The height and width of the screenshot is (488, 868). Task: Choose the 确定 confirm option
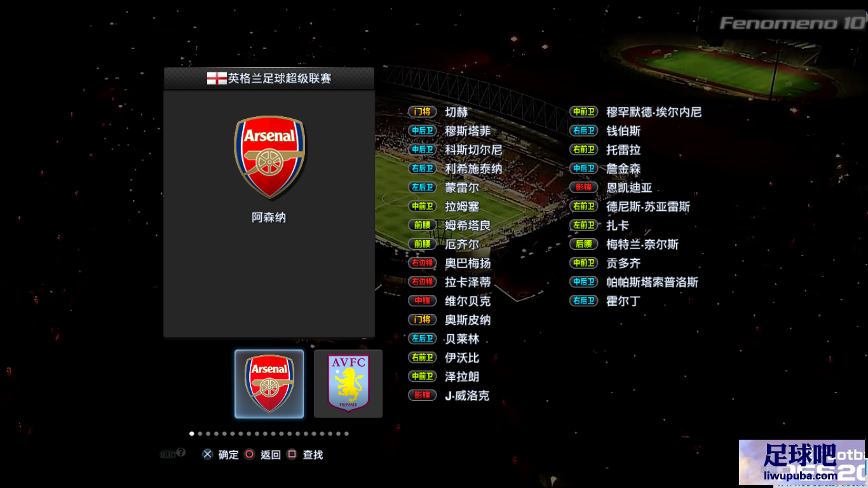[x=229, y=455]
